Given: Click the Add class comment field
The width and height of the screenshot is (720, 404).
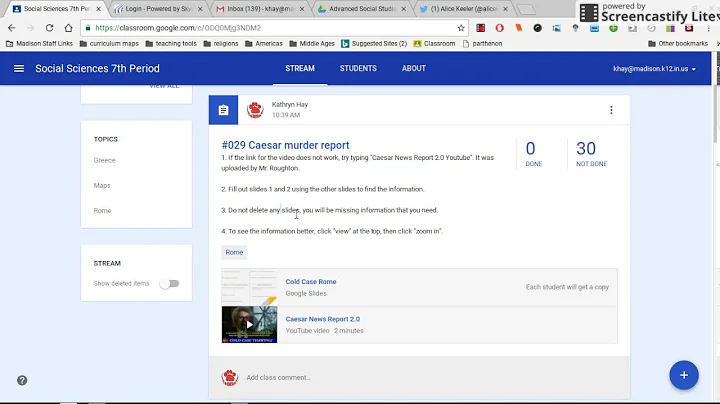Looking at the screenshot, I should (x=278, y=377).
